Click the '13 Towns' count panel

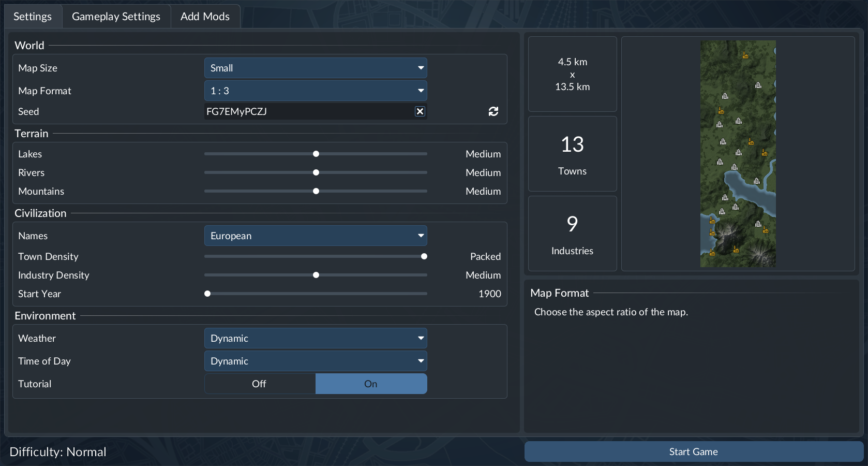[573, 154]
